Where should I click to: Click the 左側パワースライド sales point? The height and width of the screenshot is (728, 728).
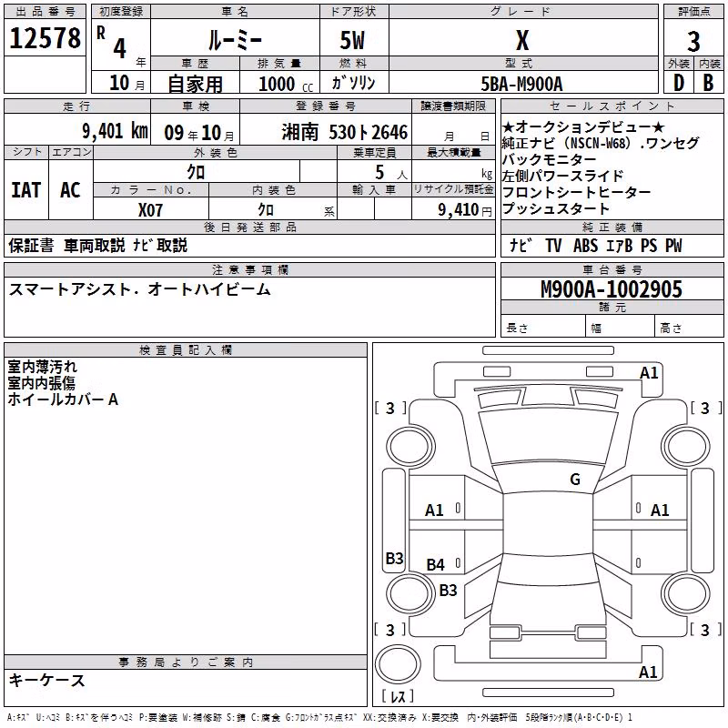point(562,176)
